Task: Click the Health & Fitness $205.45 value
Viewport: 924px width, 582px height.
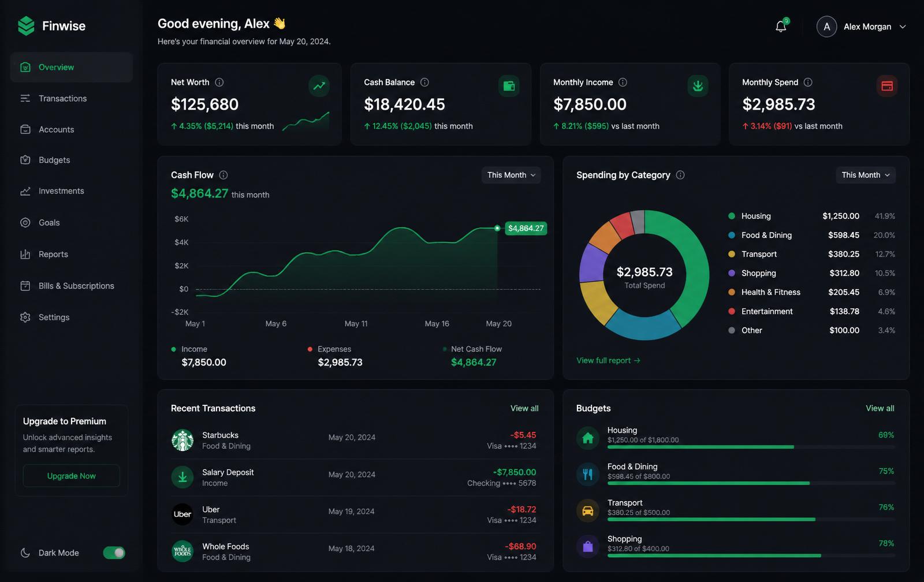Action: [x=844, y=292]
